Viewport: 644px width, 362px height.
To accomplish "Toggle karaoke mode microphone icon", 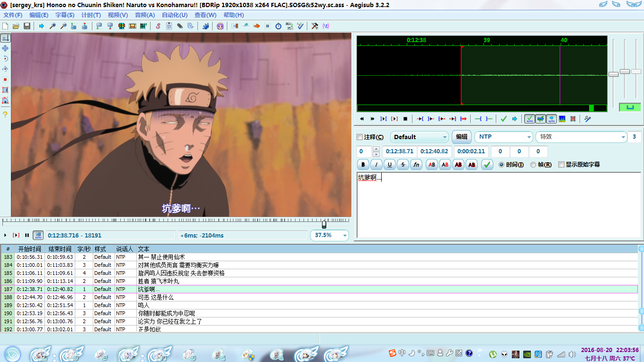I will [x=588, y=119].
